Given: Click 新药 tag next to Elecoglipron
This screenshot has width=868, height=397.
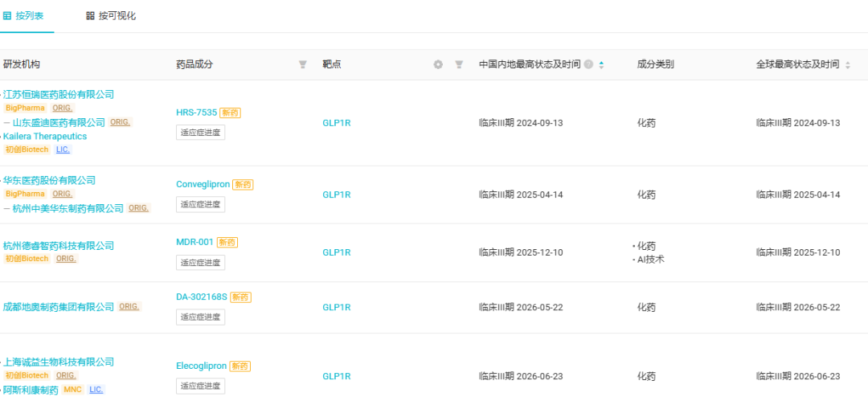Looking at the screenshot, I should tap(240, 366).
